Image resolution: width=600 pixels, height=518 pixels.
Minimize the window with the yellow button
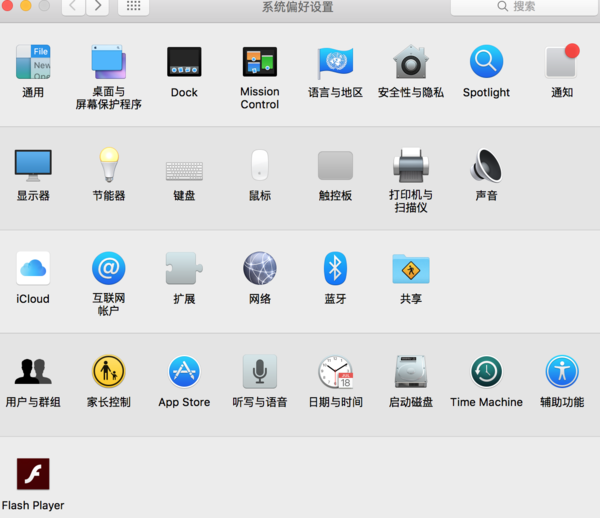click(26, 5)
